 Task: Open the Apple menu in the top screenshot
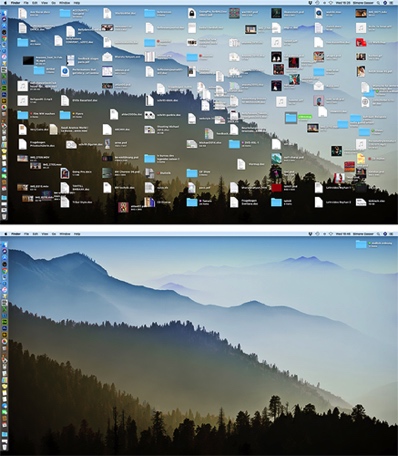pyautogui.click(x=6, y=3)
